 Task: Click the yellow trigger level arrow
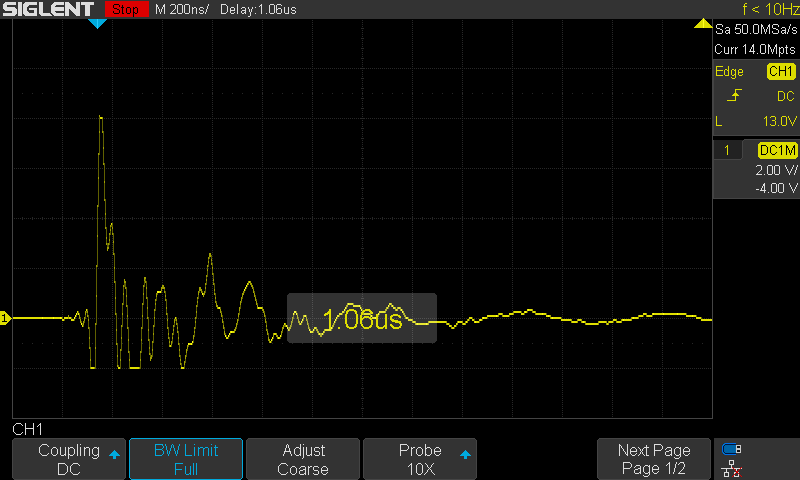[703, 23]
